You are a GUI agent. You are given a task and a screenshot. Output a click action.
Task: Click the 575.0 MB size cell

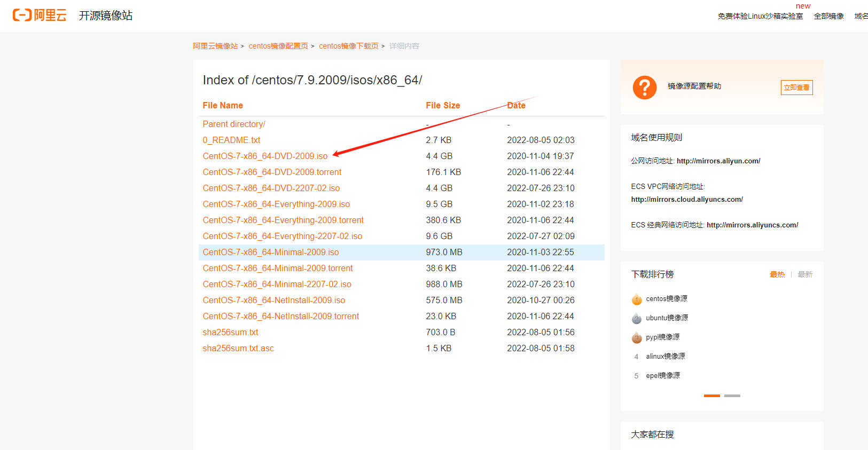point(444,300)
